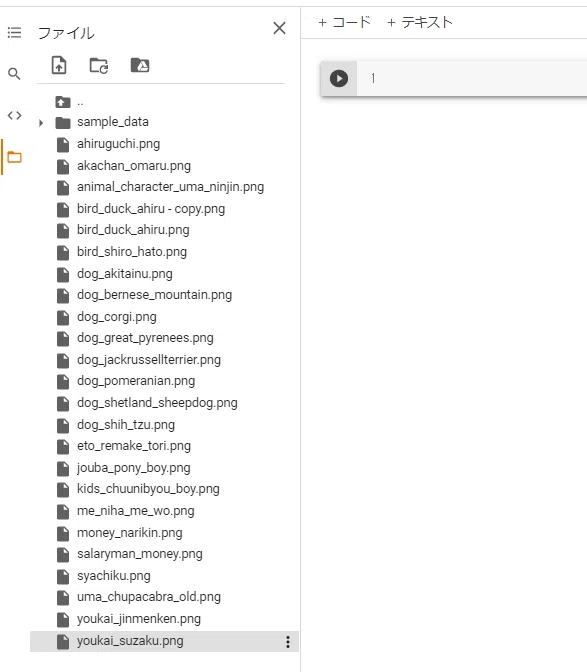Expand the sample_data folder arrow
Image resolution: width=587 pixels, height=672 pixels.
click(x=41, y=123)
